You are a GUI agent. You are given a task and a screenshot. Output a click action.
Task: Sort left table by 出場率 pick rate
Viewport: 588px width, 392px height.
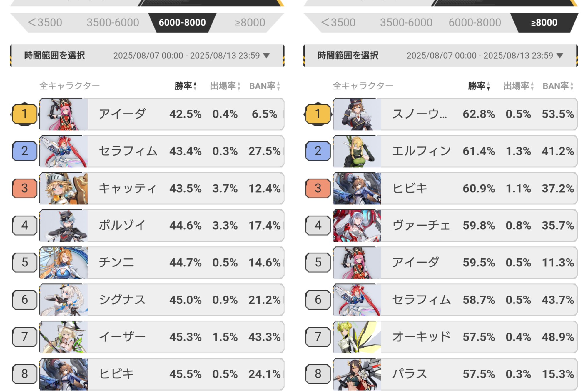point(225,86)
